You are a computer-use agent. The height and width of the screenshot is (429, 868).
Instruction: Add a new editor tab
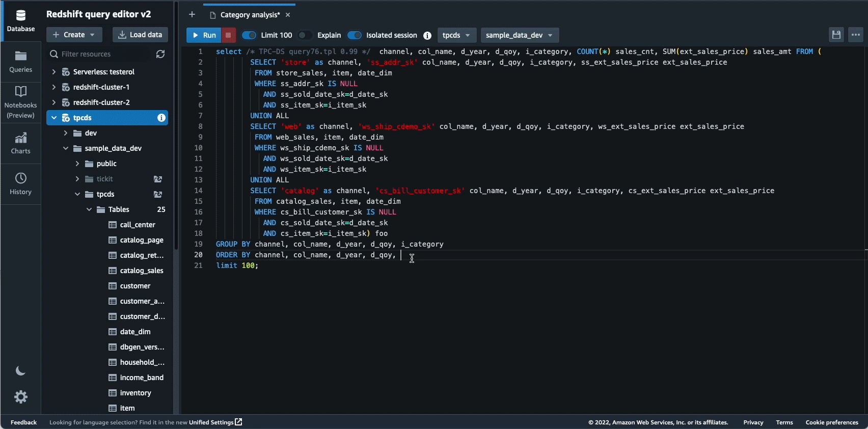[192, 15]
